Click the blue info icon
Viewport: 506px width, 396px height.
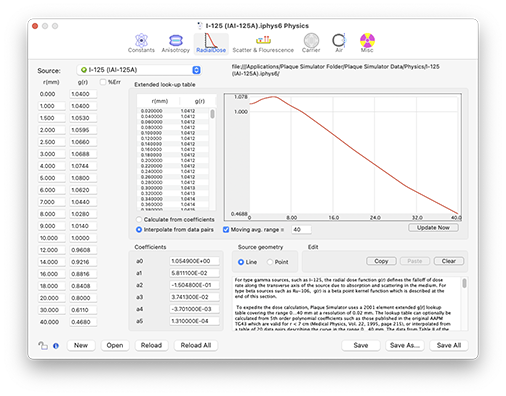pos(56,346)
